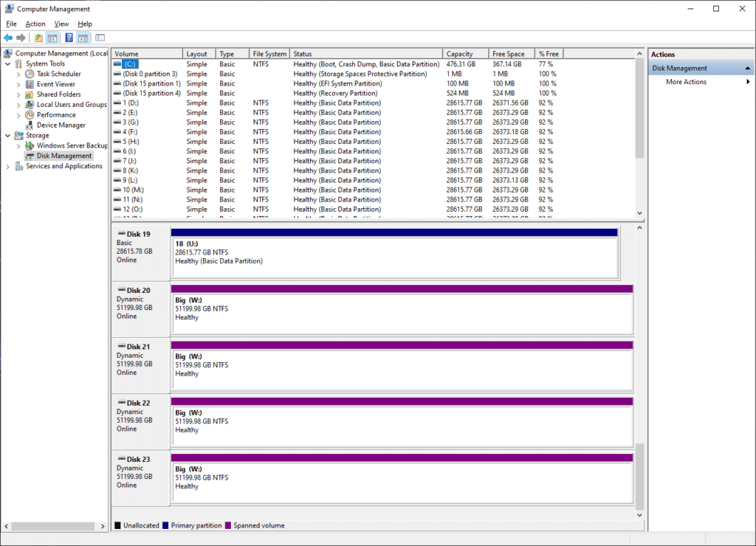Toggle the Show/Hide Action Pane toolbar icon
This screenshot has width=756, height=546.
point(83,38)
